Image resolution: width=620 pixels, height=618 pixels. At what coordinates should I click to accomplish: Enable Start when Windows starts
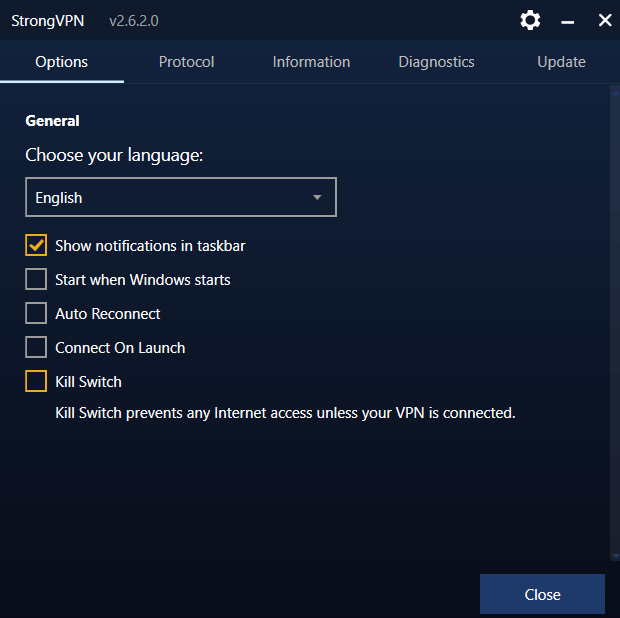(x=36, y=279)
